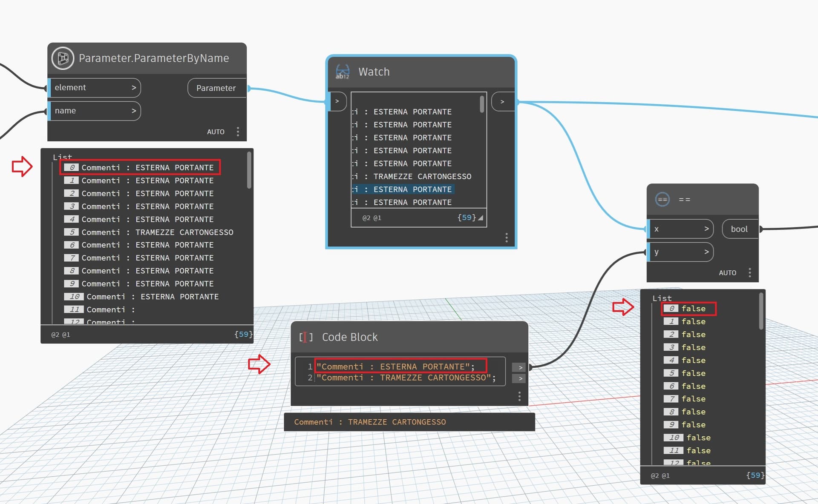818x504 pixels.
Task: Open ParameterByName node three-dot options menu
Action: pyautogui.click(x=238, y=132)
